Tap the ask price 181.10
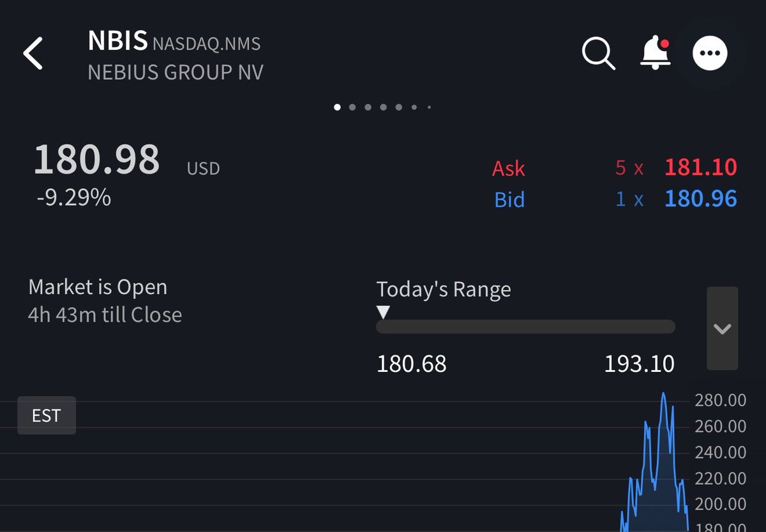 [700, 168]
